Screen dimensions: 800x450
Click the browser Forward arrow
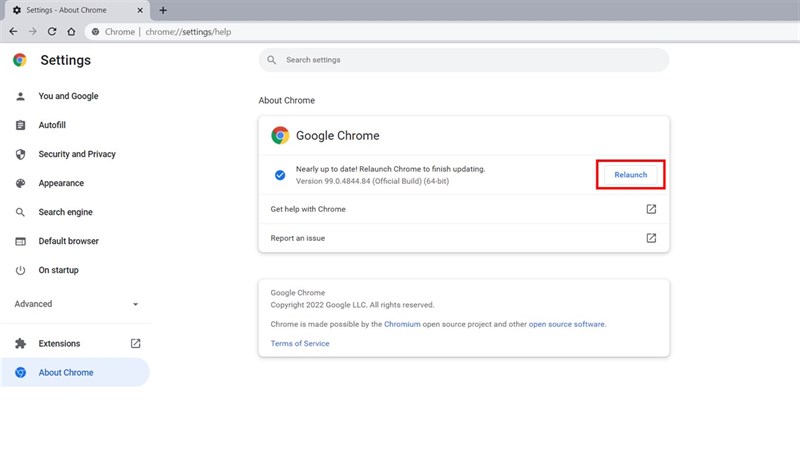33,32
